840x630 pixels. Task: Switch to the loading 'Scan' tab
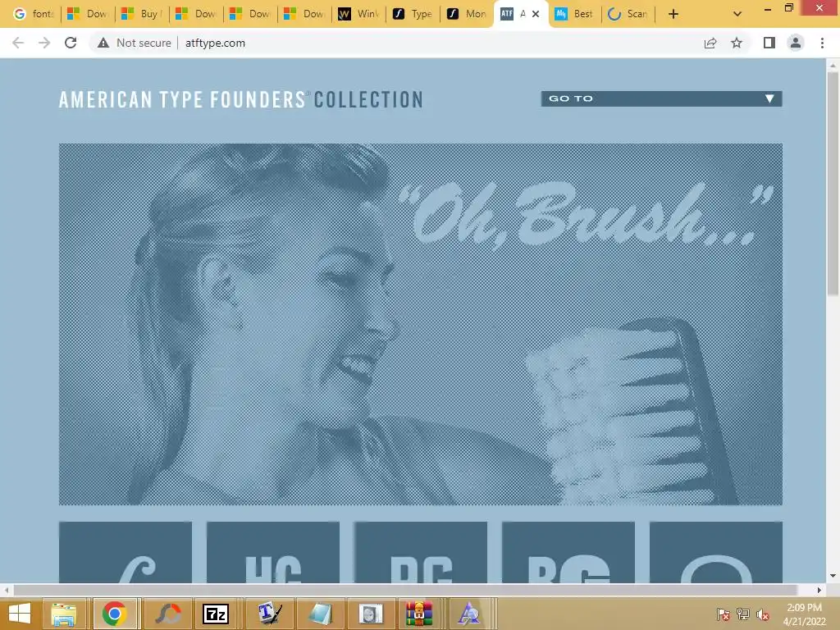pos(628,14)
